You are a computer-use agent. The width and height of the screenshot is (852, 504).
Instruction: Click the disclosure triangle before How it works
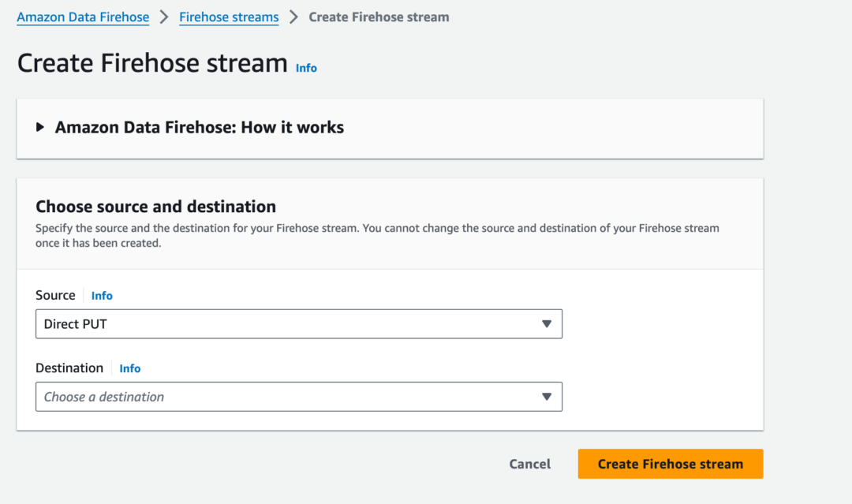click(x=39, y=126)
